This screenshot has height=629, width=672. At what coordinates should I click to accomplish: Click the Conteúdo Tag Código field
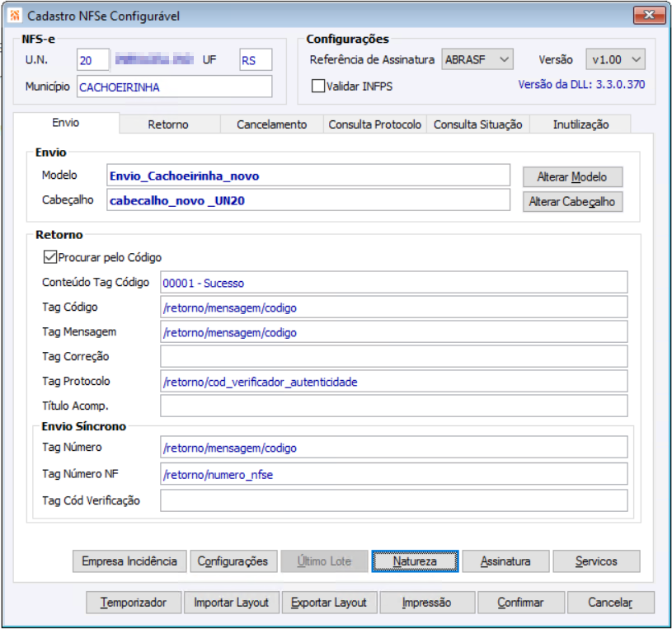pos(394,282)
